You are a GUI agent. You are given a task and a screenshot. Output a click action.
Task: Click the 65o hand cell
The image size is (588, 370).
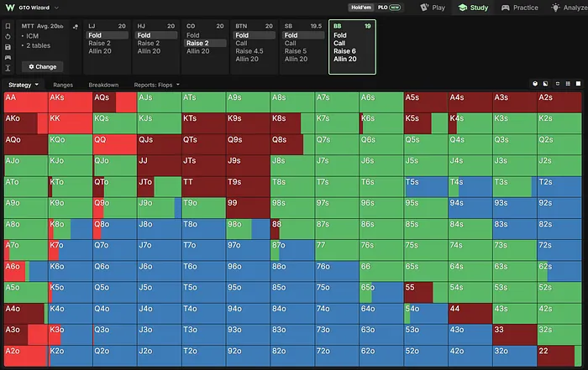(x=381, y=293)
